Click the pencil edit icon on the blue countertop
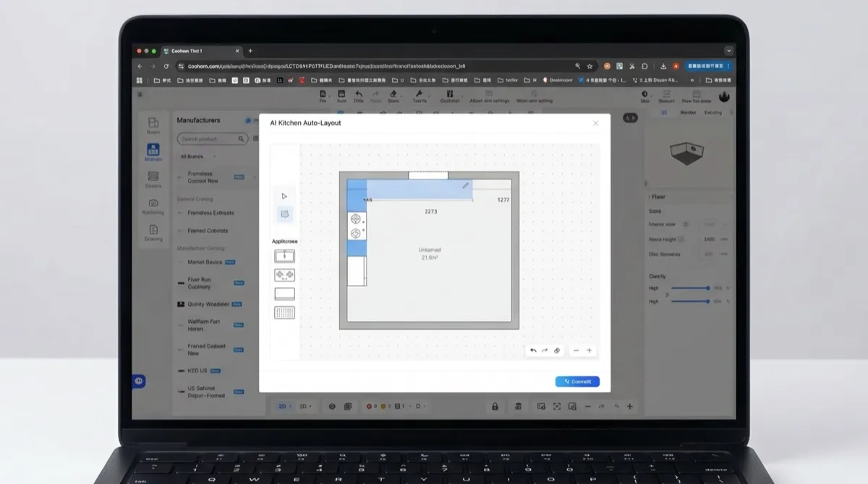This screenshot has width=868, height=484. [x=466, y=186]
